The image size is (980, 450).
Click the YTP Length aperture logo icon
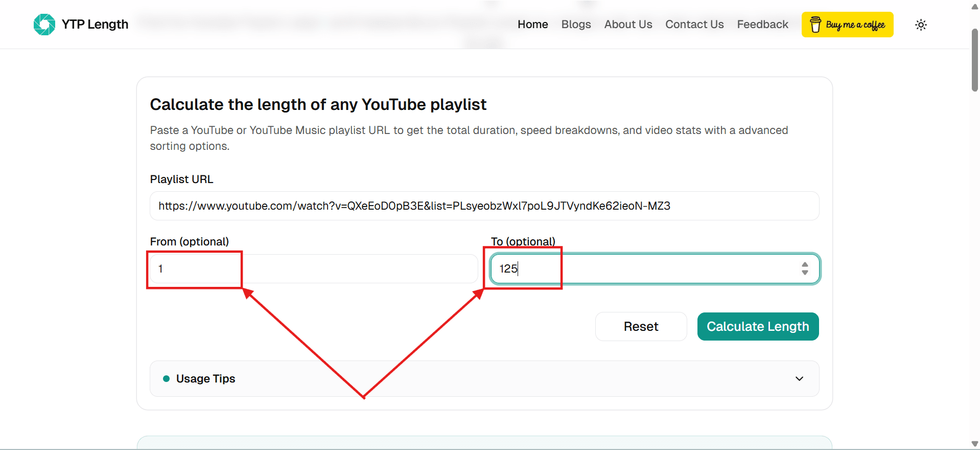tap(44, 25)
